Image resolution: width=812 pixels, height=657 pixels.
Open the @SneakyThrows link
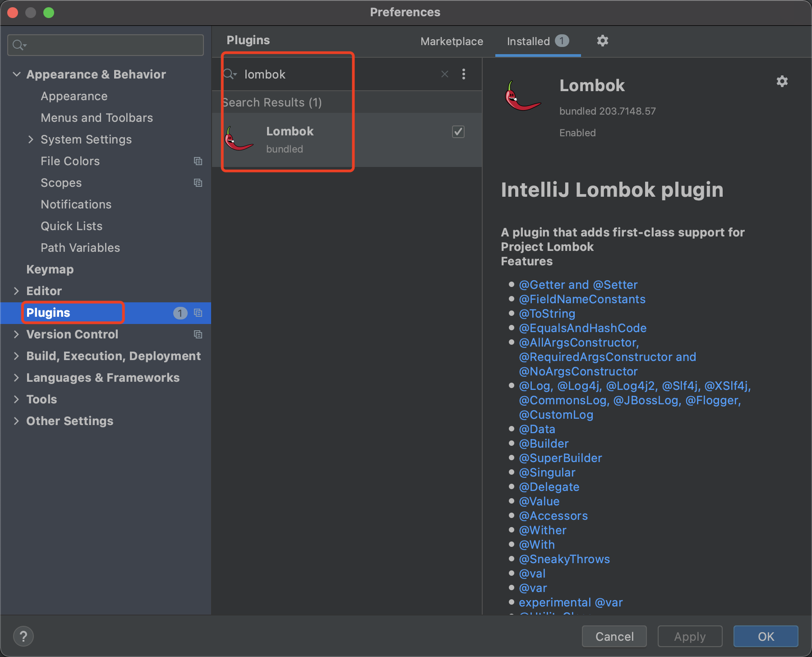[564, 559]
